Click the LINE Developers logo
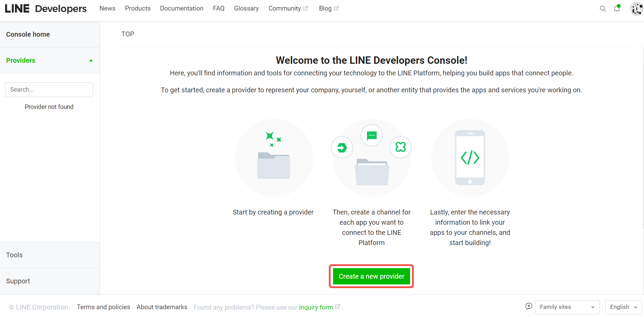The image size is (644, 317). pos(46,9)
